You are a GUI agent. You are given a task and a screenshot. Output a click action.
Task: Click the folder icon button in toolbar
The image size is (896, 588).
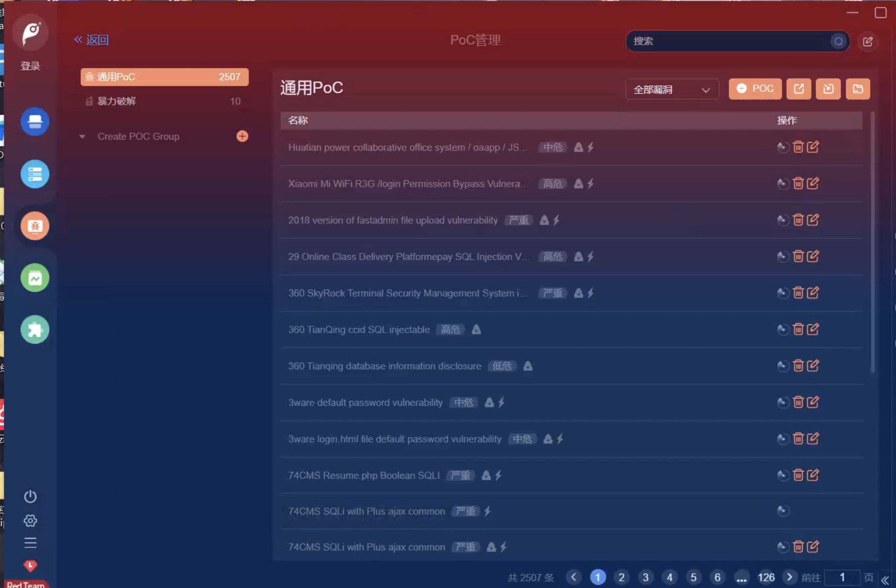pyautogui.click(x=858, y=89)
